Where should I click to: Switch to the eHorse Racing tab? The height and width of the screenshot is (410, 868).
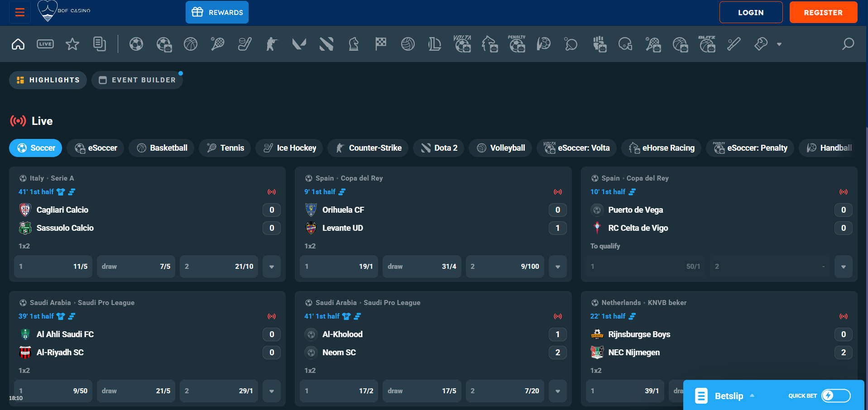pos(661,148)
